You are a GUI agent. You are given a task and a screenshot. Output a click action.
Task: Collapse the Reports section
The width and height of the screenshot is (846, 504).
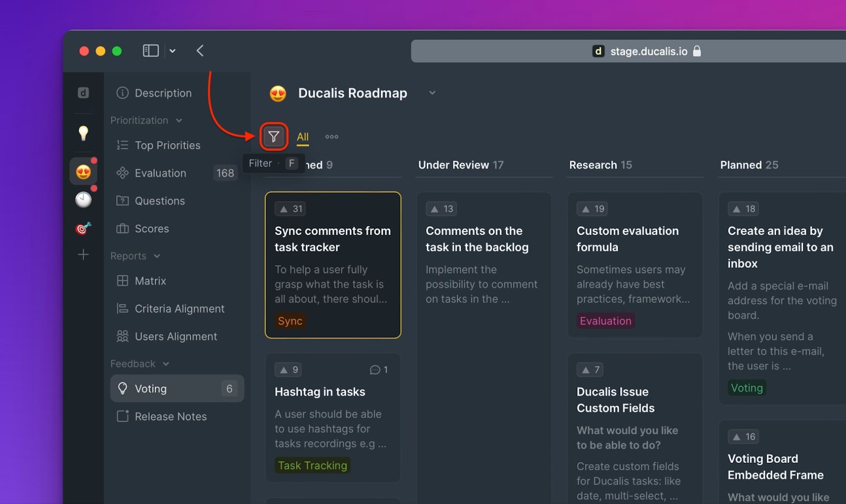[157, 256]
